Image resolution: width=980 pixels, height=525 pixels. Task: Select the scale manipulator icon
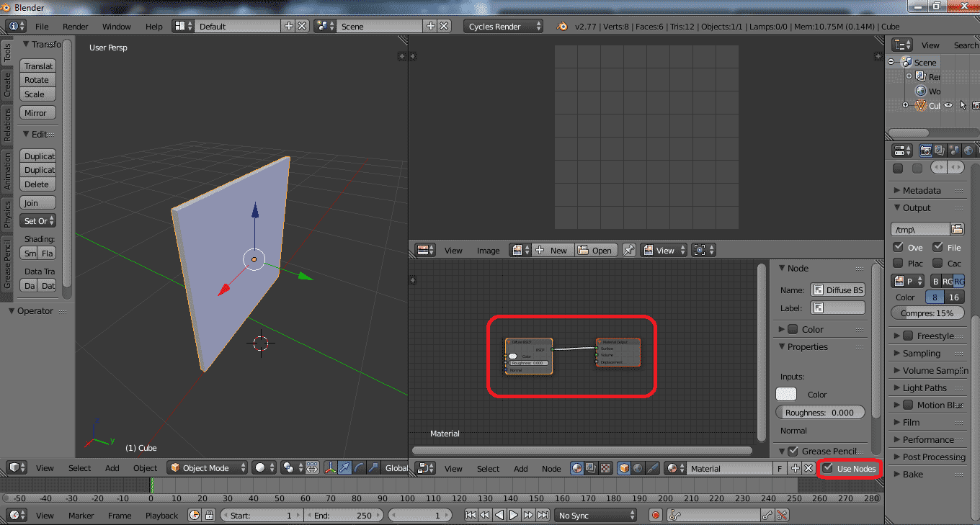tap(373, 467)
